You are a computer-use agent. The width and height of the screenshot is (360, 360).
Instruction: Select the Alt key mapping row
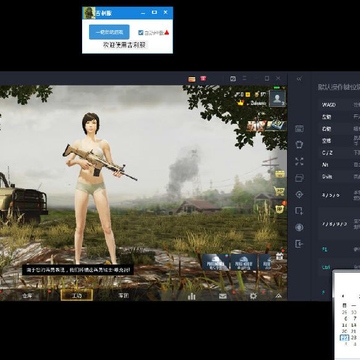click(x=339, y=165)
